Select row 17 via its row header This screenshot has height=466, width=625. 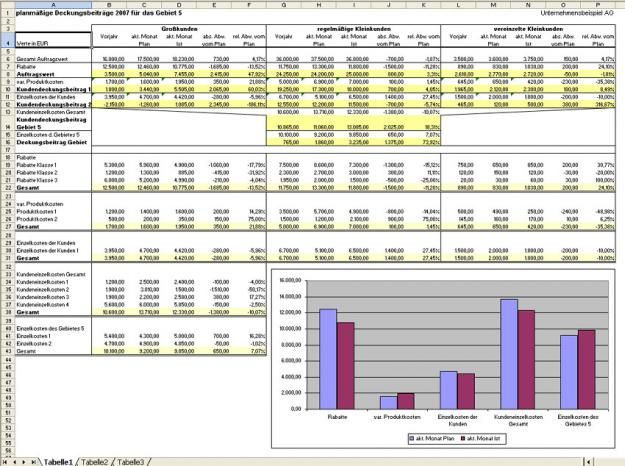pos(7,150)
